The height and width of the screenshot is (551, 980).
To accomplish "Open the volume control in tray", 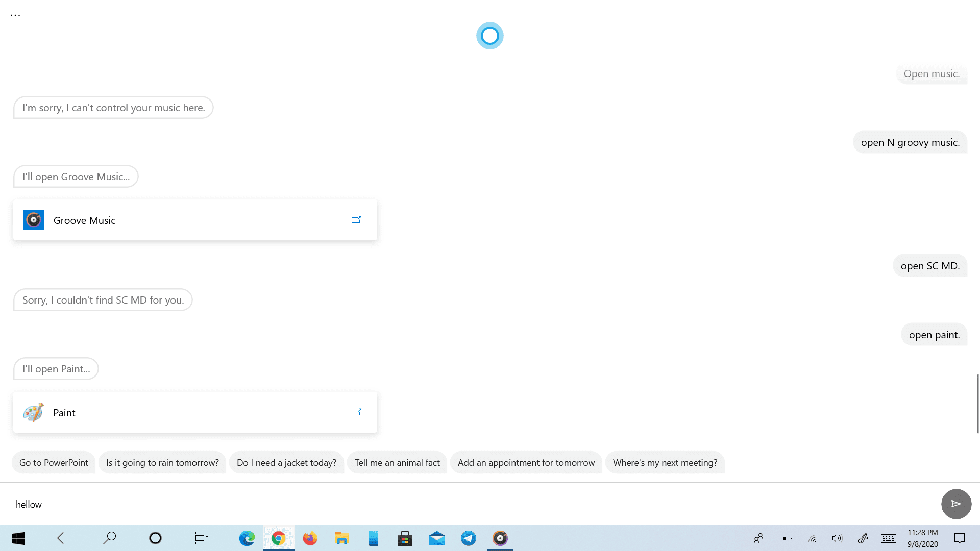I will click(x=837, y=538).
